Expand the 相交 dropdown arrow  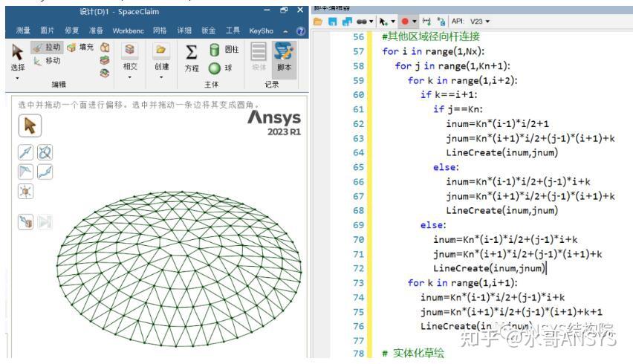click(129, 77)
